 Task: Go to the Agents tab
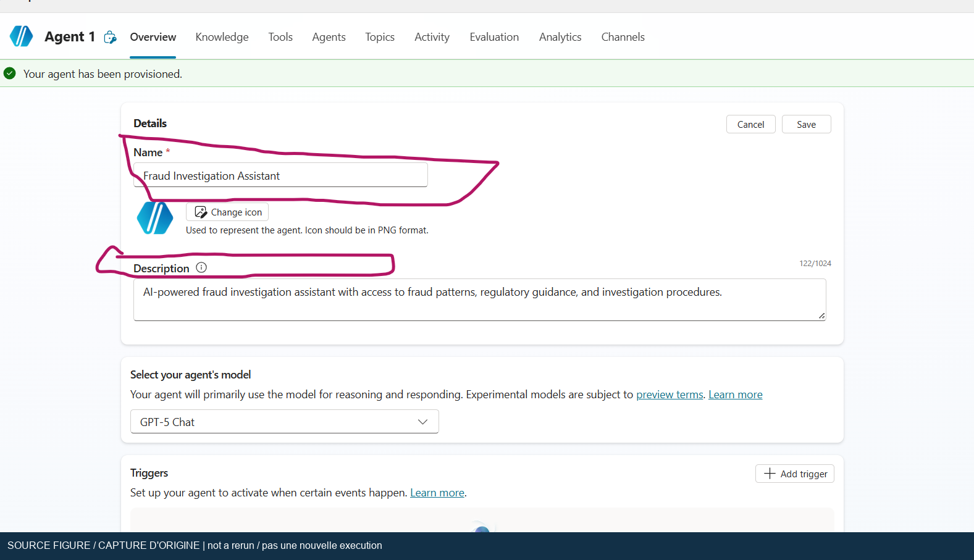click(x=329, y=37)
